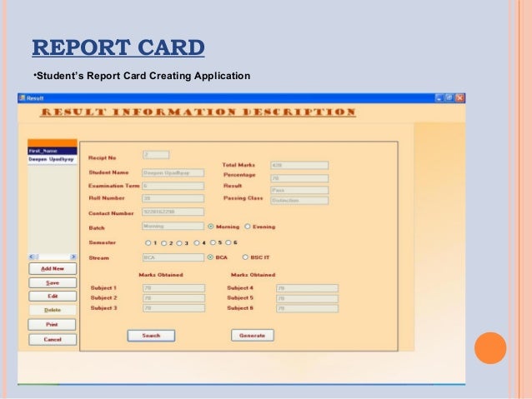Click the left arrow of the name list scrollbar
Viewport: 532px width, 399px height.
tap(32, 257)
